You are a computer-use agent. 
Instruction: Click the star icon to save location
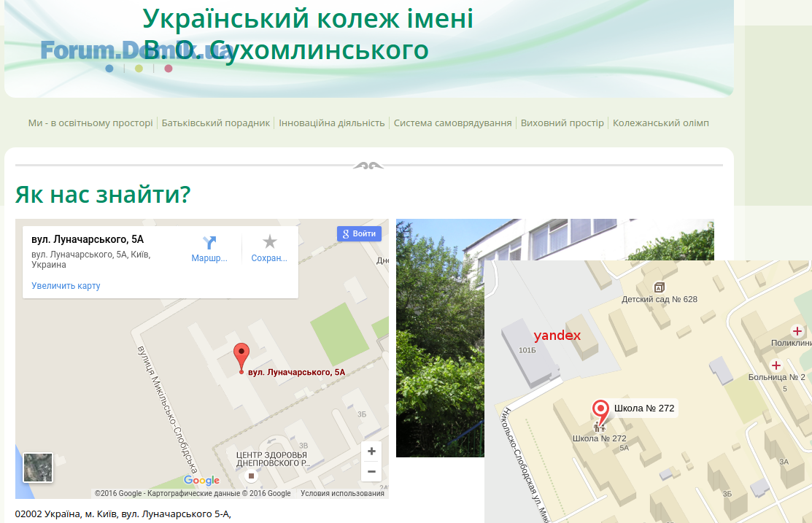pyautogui.click(x=269, y=242)
